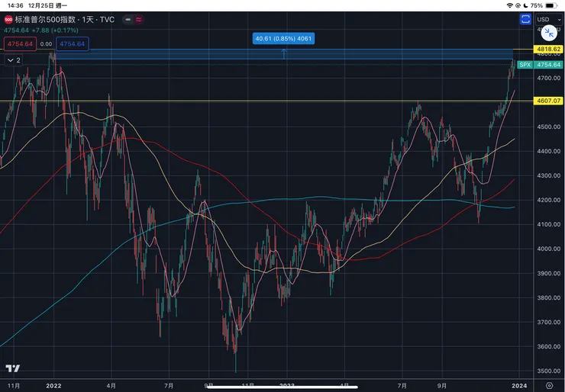Select the yellow horizontal line at 4607.07
565x392 pixels.
(x=266, y=101)
